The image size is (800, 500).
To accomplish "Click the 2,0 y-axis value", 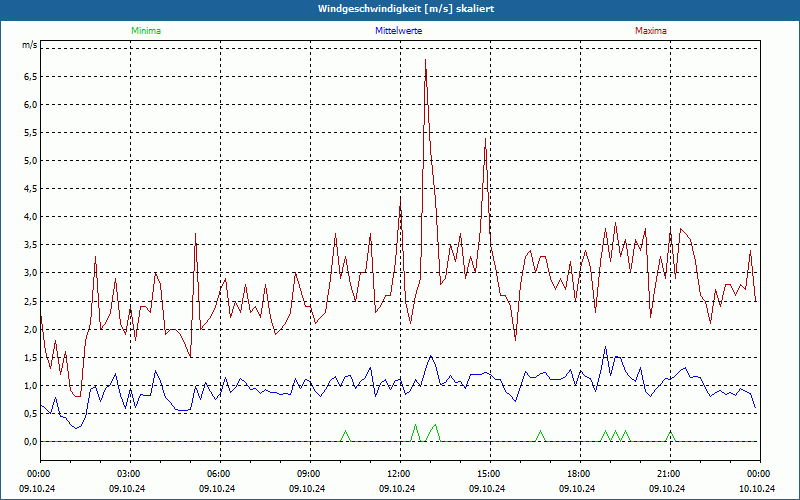I will pyautogui.click(x=31, y=330).
